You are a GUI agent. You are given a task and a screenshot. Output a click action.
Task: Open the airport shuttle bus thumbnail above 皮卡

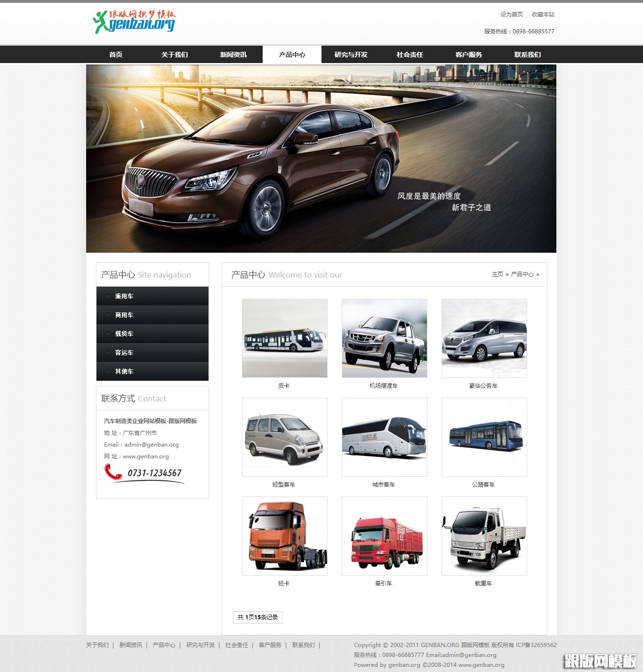285,338
